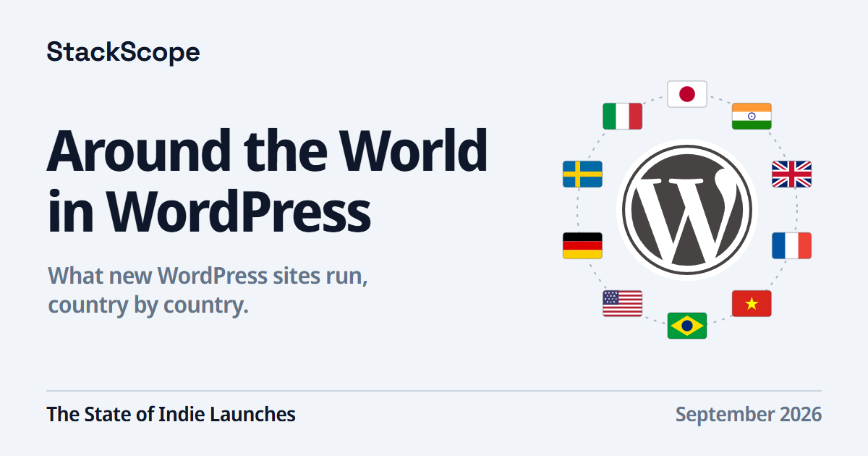Click the headline line "in WordPress"
The image size is (868, 456).
tap(209, 210)
